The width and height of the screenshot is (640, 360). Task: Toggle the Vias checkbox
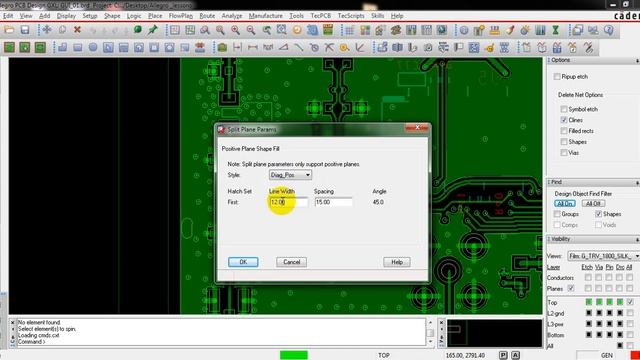[564, 153]
